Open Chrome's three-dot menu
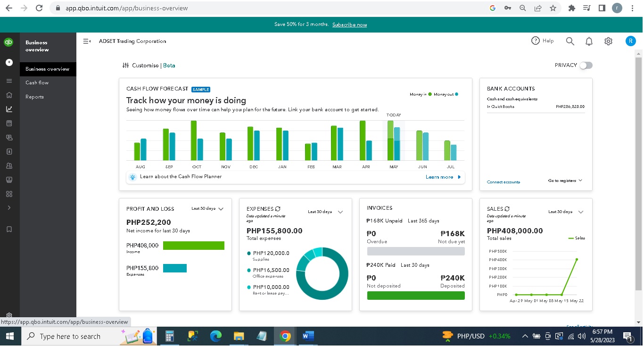 tap(632, 8)
